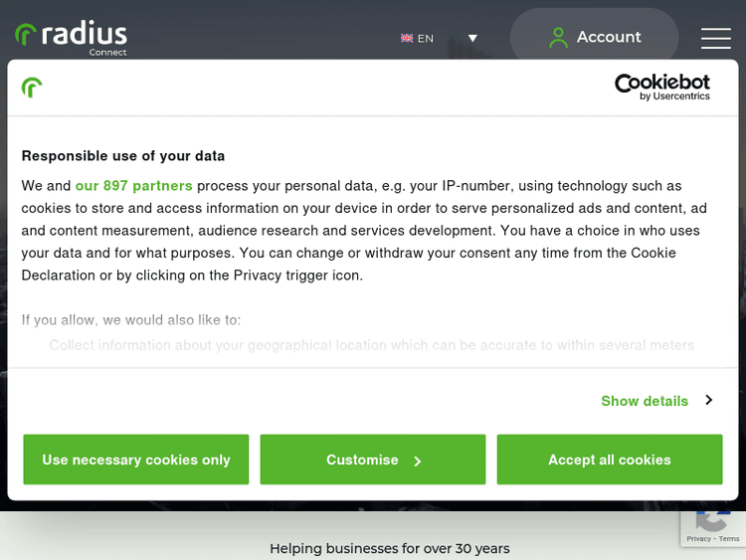Click the chevron next to Show details

[709, 400]
